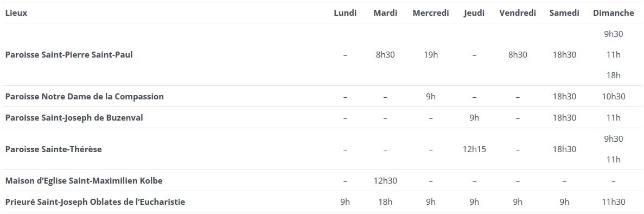Viewport: 644px width, 214px height.
Task: Select the 10h30 Dimanche time cell
Action: pyautogui.click(x=613, y=97)
